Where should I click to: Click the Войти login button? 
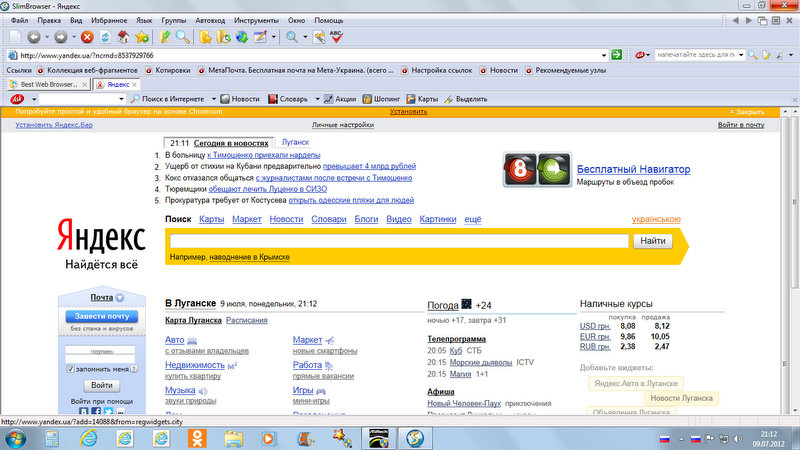pyautogui.click(x=102, y=385)
